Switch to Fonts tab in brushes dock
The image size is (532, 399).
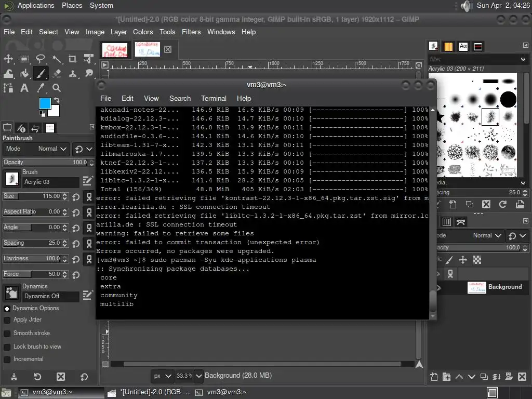(463, 46)
